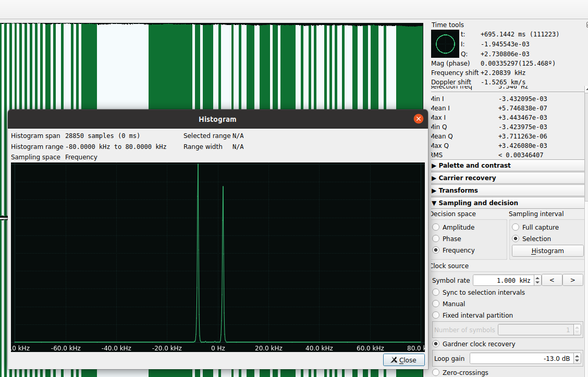588x377 pixels.
Task: Expand the Transforms section
Action: click(458, 191)
